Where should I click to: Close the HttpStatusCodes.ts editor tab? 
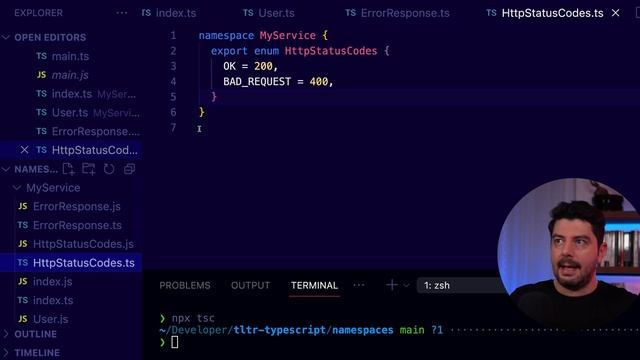point(616,13)
